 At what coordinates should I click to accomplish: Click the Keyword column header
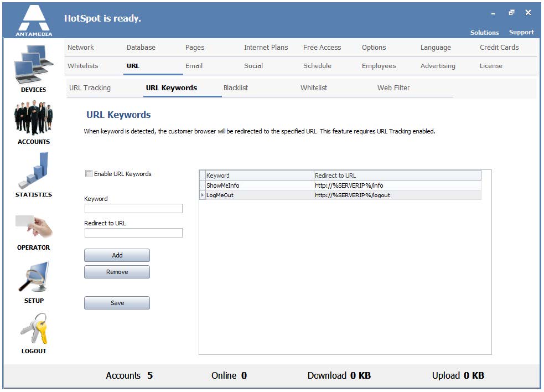[x=260, y=176]
